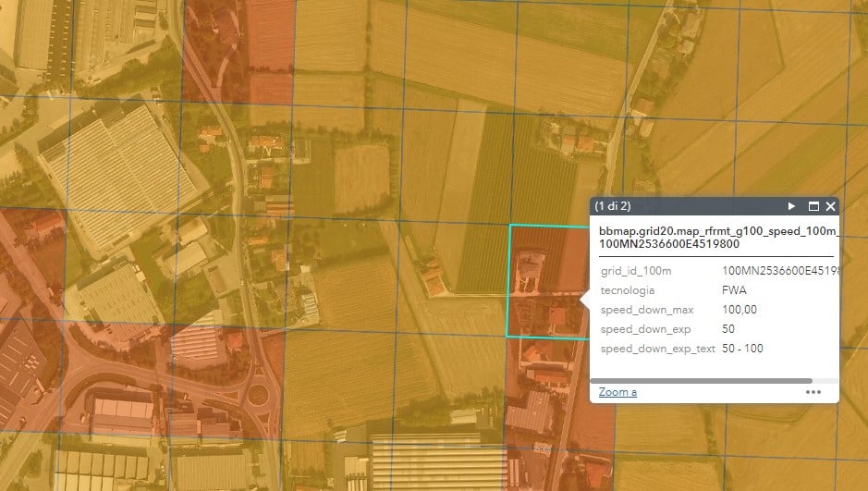
Task: Select the speed_down_exp_text field label
Action: click(656, 349)
